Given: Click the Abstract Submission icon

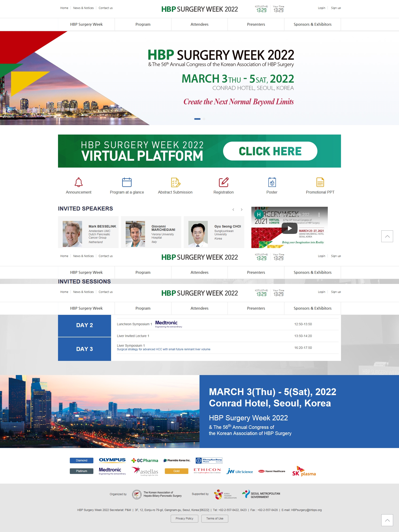Looking at the screenshot, I should coord(175,182).
